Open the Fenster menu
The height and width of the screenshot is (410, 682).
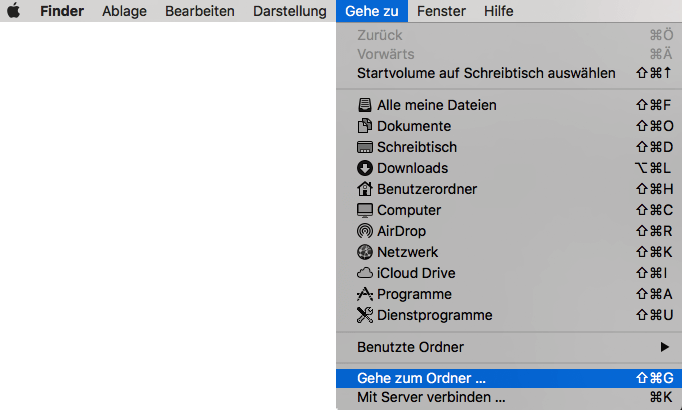[441, 11]
